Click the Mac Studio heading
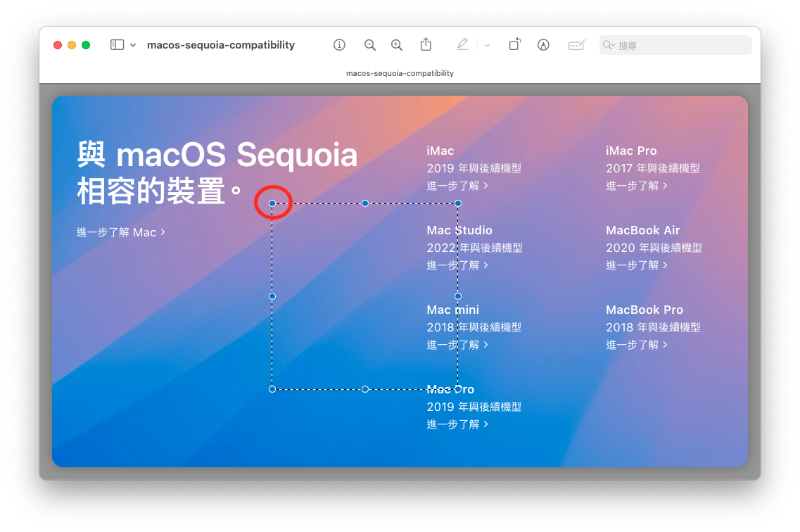This screenshot has width=800, height=532. click(459, 231)
